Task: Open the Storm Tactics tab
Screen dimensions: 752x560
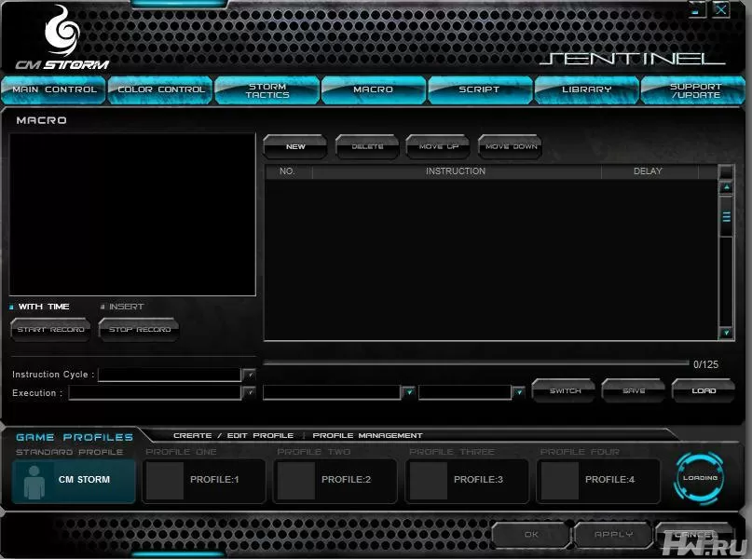Action: click(x=267, y=89)
